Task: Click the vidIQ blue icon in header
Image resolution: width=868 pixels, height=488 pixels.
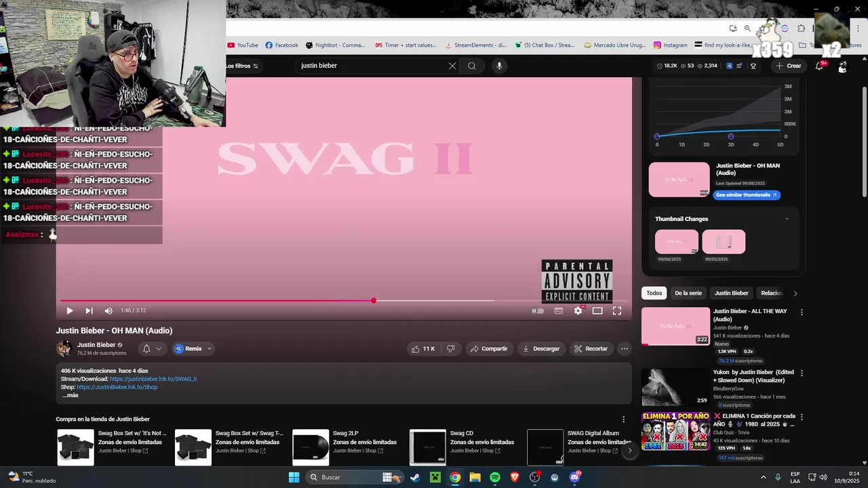Action: point(730,66)
